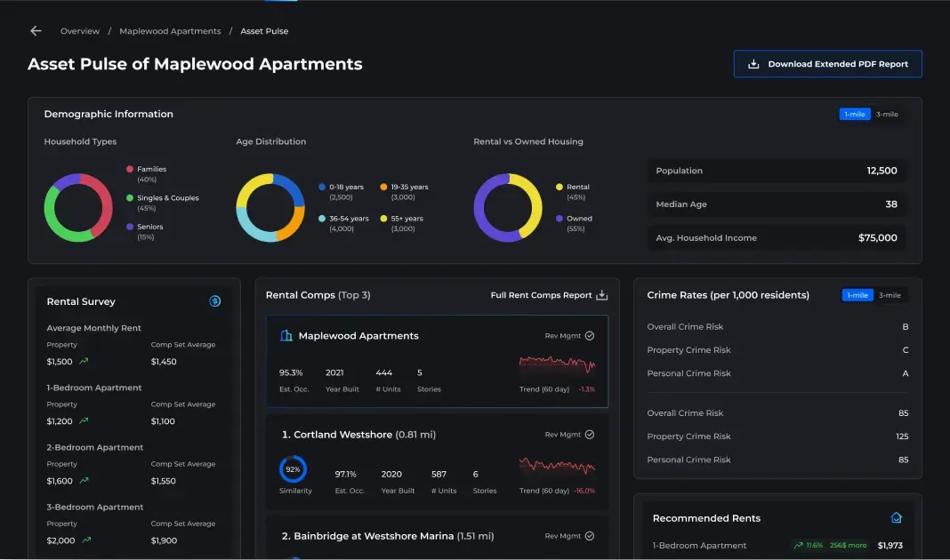Click the download icon beside Full Rent Comps Report
950x560 pixels.
(602, 295)
